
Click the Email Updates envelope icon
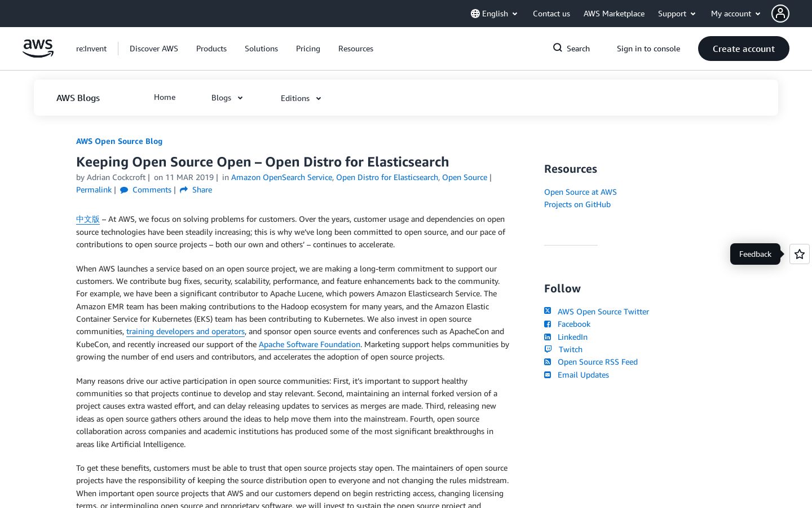(x=548, y=375)
